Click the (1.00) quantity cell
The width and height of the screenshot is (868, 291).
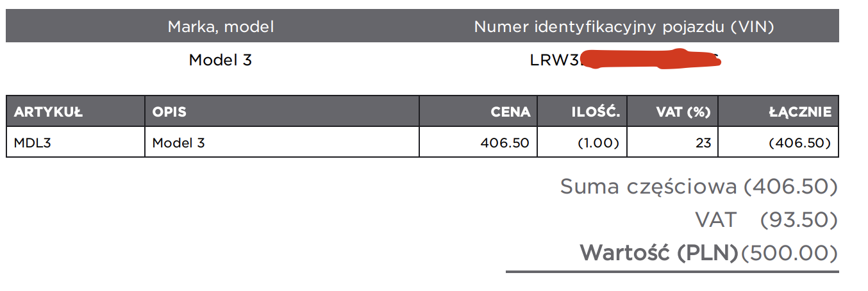coord(582,142)
